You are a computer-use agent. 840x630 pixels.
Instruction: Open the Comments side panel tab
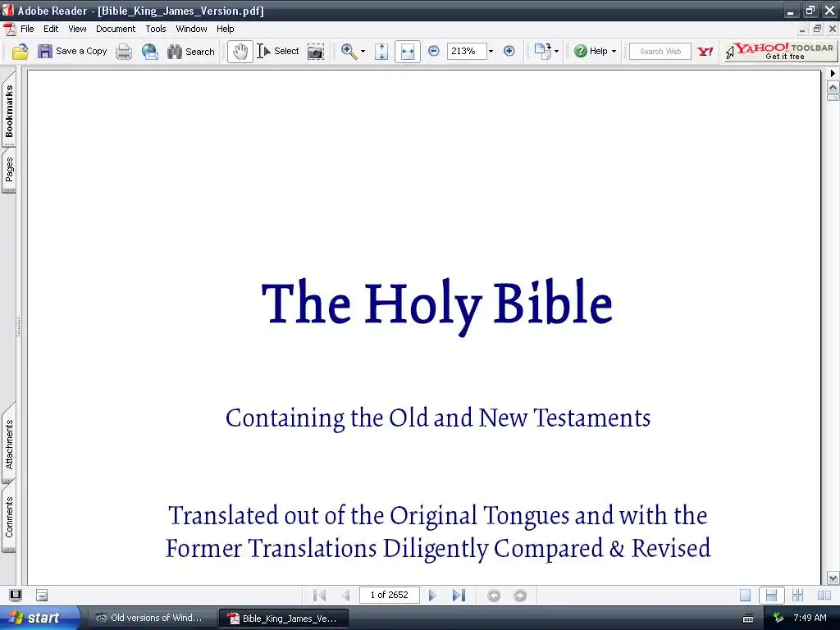pyautogui.click(x=9, y=517)
